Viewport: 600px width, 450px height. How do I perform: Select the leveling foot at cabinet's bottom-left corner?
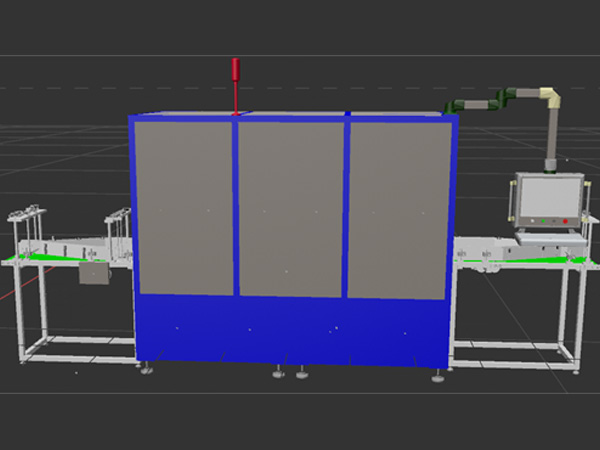point(147,369)
